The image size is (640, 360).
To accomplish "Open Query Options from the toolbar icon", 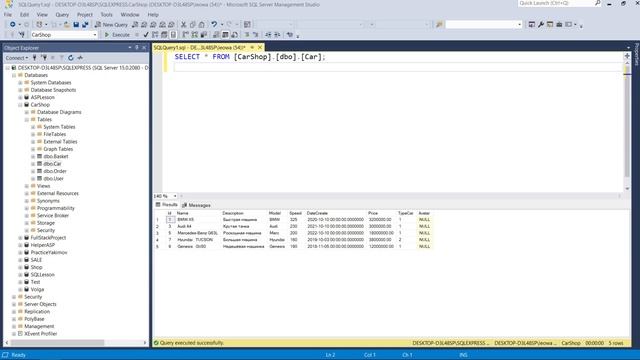I will 164,35.
